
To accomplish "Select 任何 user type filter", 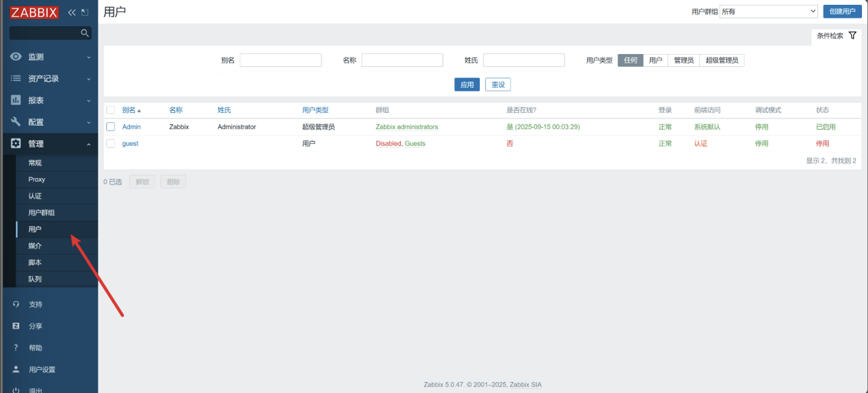I will (x=630, y=60).
